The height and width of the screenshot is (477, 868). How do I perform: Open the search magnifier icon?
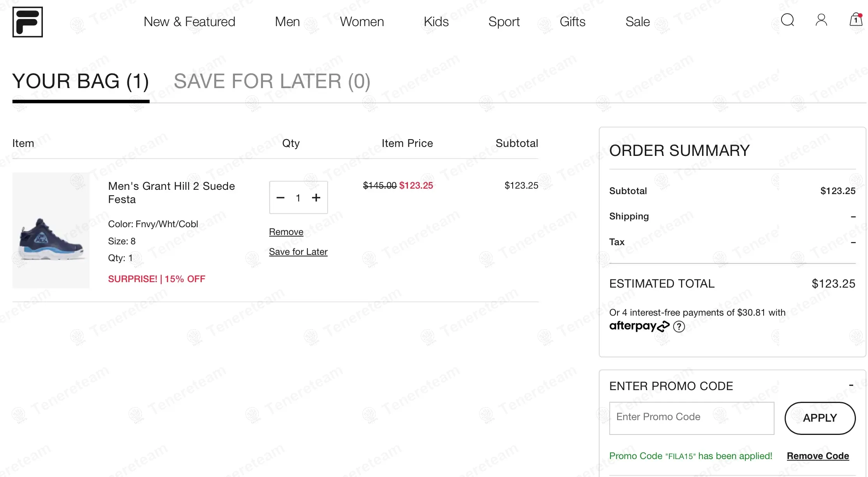[787, 20]
